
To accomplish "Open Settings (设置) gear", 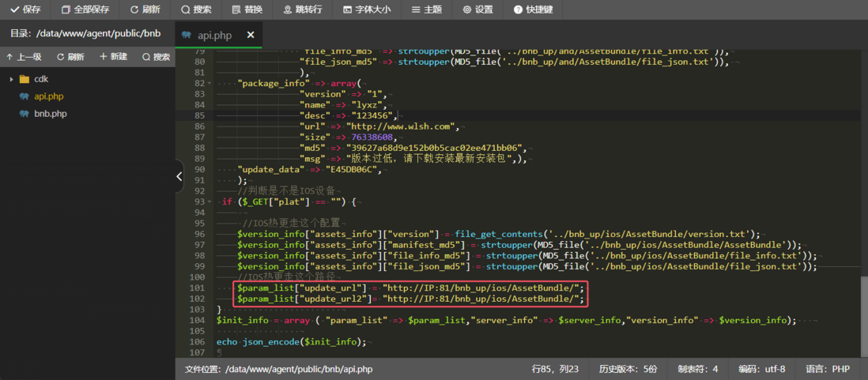I will (x=477, y=9).
